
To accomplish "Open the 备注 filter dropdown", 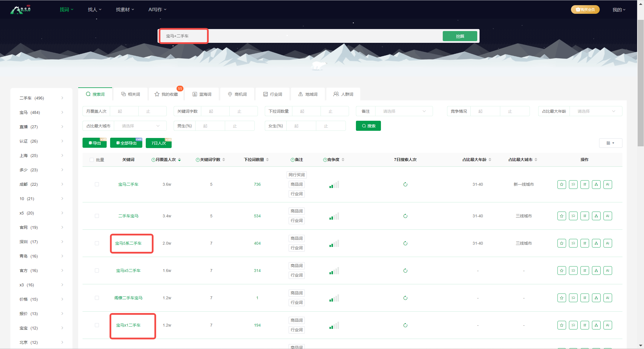I will pyautogui.click(x=404, y=111).
